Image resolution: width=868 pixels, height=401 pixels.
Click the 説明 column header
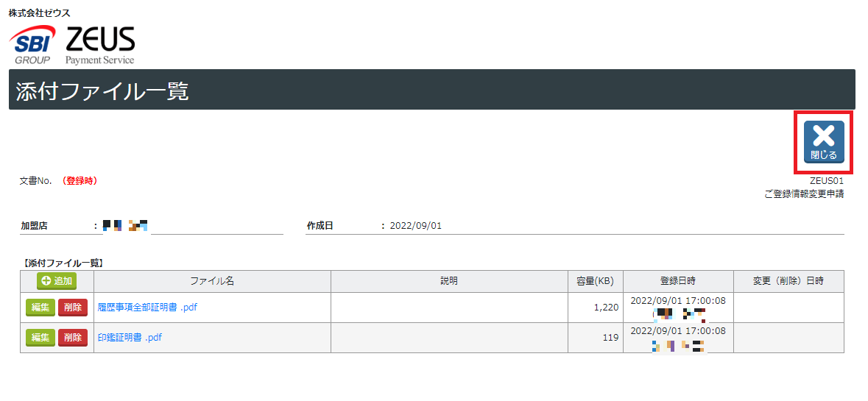click(450, 281)
